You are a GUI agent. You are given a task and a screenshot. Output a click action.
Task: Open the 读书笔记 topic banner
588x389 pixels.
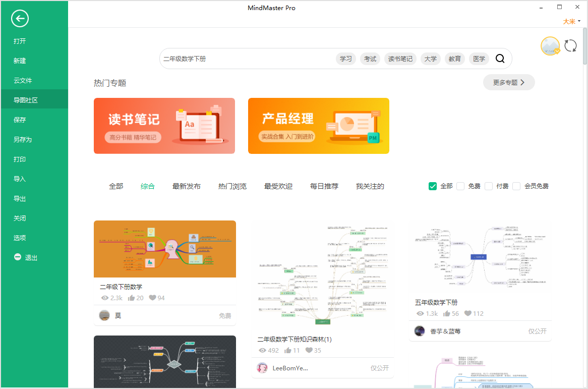point(164,126)
